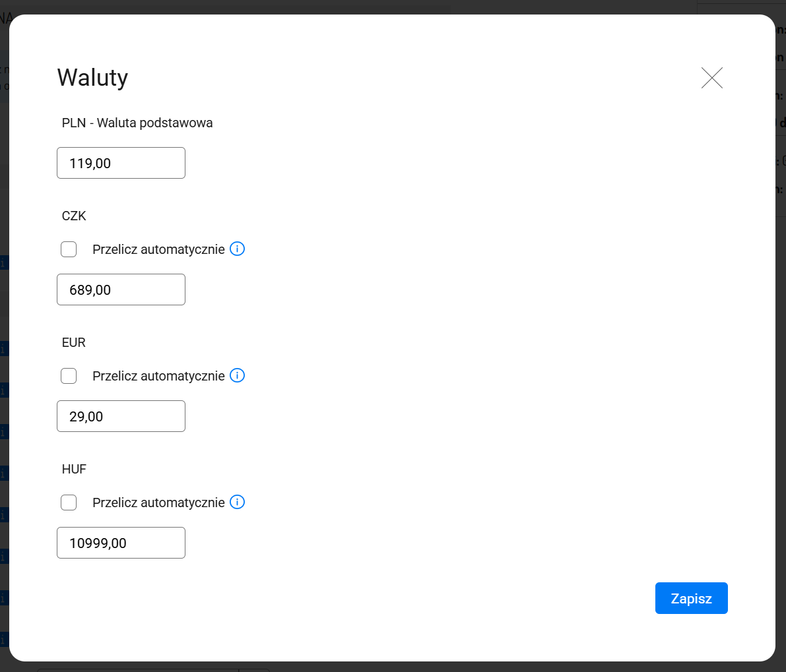Click the HUF currency section label

74,469
